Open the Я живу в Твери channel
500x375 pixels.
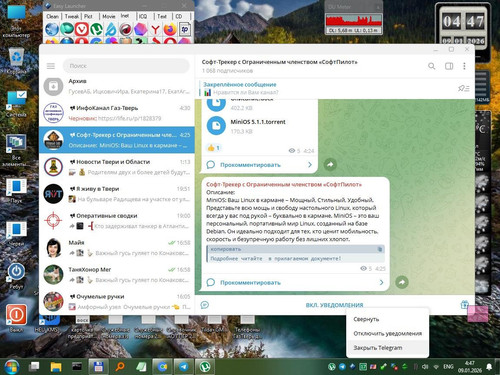click(x=117, y=194)
